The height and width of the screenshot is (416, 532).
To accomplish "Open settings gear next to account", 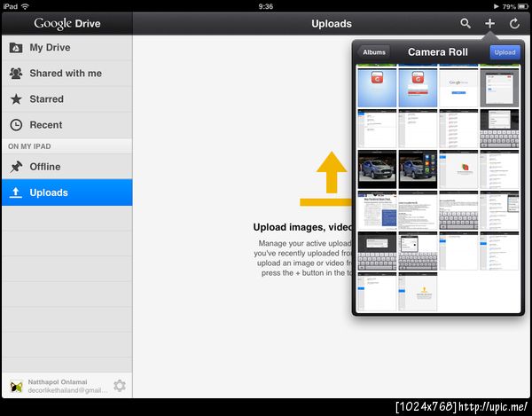I will [x=120, y=386].
